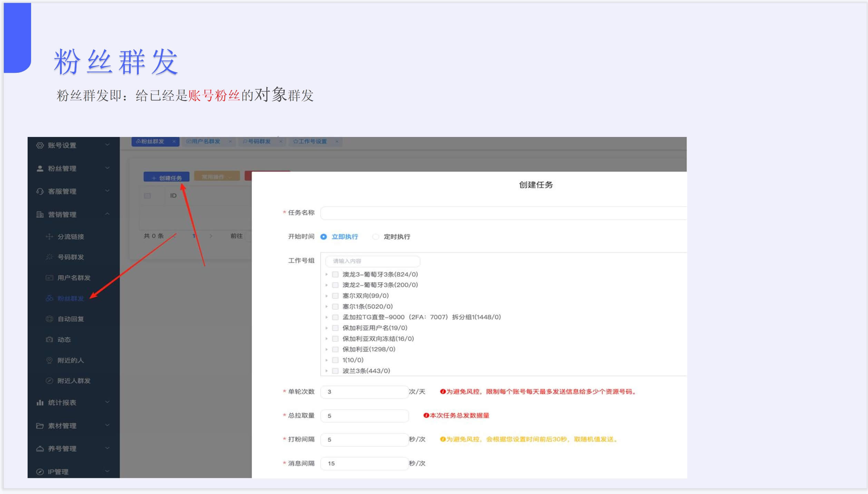Click inside the 任务名称 input field

tap(483, 213)
